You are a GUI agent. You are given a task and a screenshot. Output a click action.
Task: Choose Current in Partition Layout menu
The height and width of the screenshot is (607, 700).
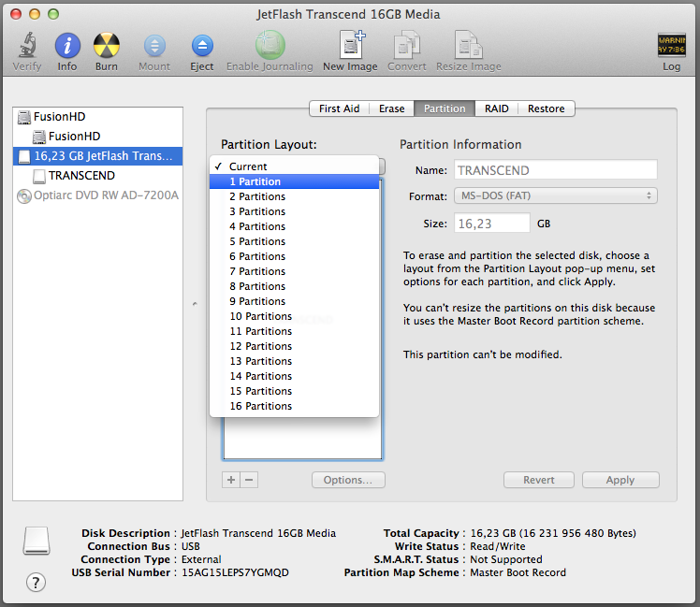294,166
